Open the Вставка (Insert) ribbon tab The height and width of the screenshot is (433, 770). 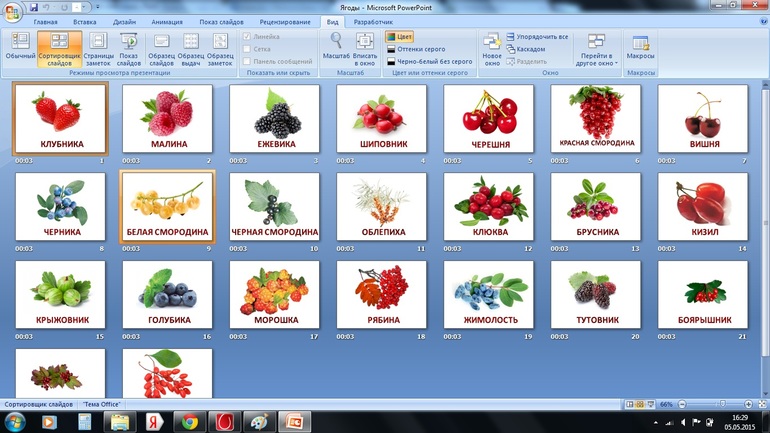click(85, 21)
